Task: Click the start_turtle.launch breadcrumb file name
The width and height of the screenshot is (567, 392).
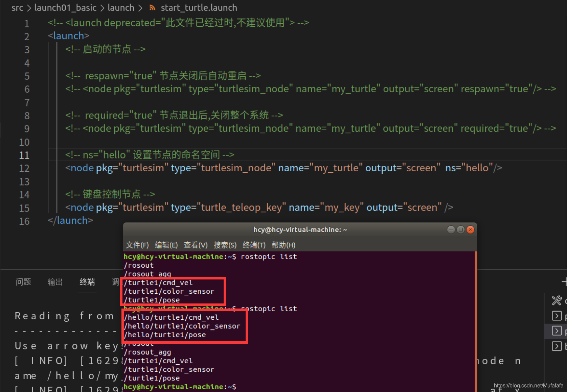Action: (199, 8)
